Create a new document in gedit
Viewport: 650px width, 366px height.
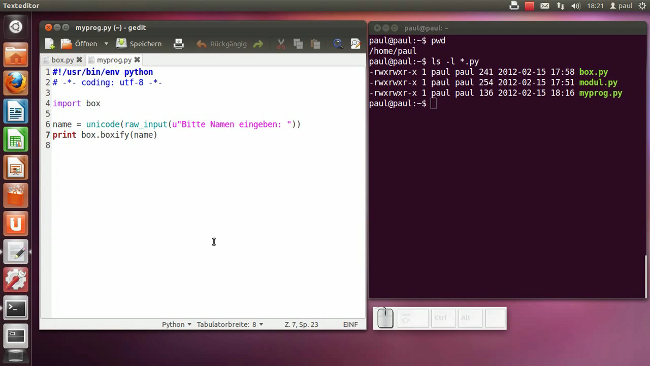(50, 44)
